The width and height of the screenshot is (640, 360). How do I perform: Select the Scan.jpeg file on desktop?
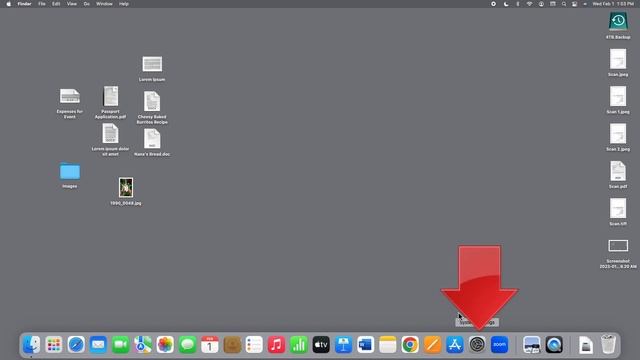(x=618, y=59)
